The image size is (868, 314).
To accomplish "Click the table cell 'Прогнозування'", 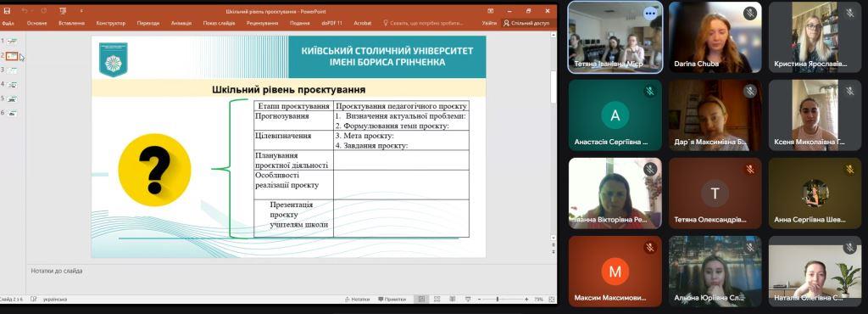I will click(x=293, y=121).
